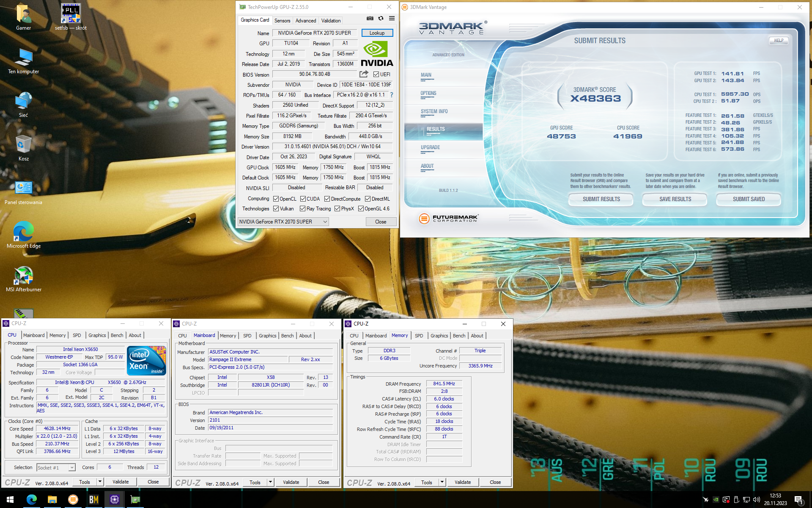Open File Explorer from the taskbar
This screenshot has width=812, height=508.
pyautogui.click(x=52, y=500)
